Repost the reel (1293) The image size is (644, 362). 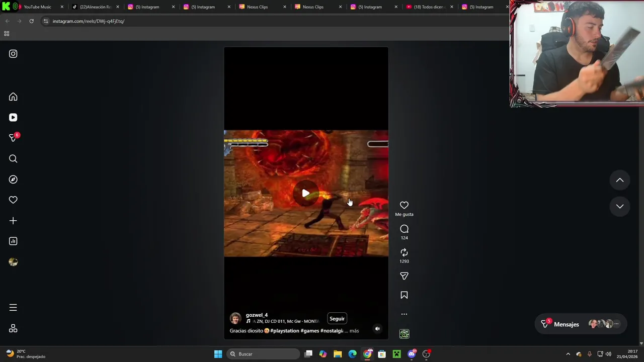click(x=404, y=252)
